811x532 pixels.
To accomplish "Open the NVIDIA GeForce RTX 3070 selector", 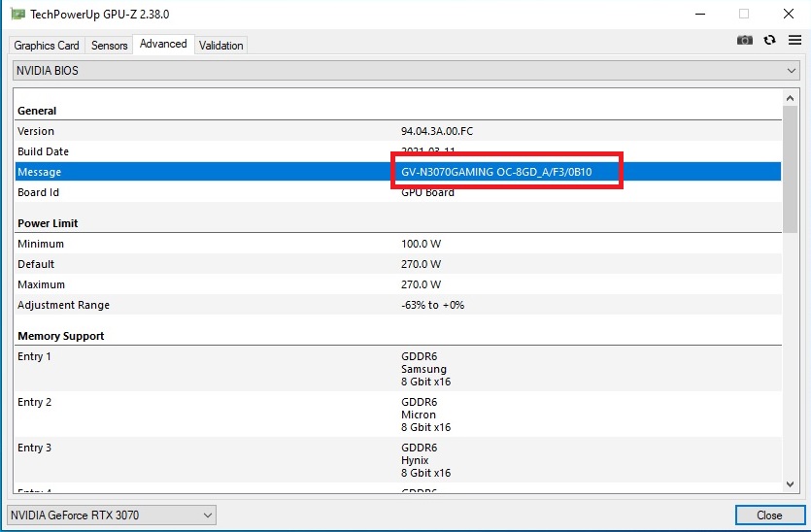I will coord(112,515).
